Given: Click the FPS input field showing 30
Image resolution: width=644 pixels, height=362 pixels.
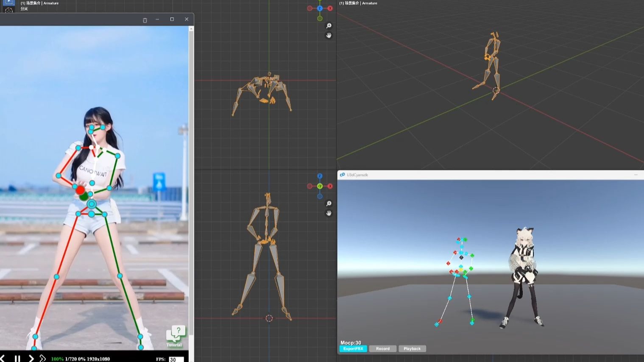Looking at the screenshot, I should 176,359.
